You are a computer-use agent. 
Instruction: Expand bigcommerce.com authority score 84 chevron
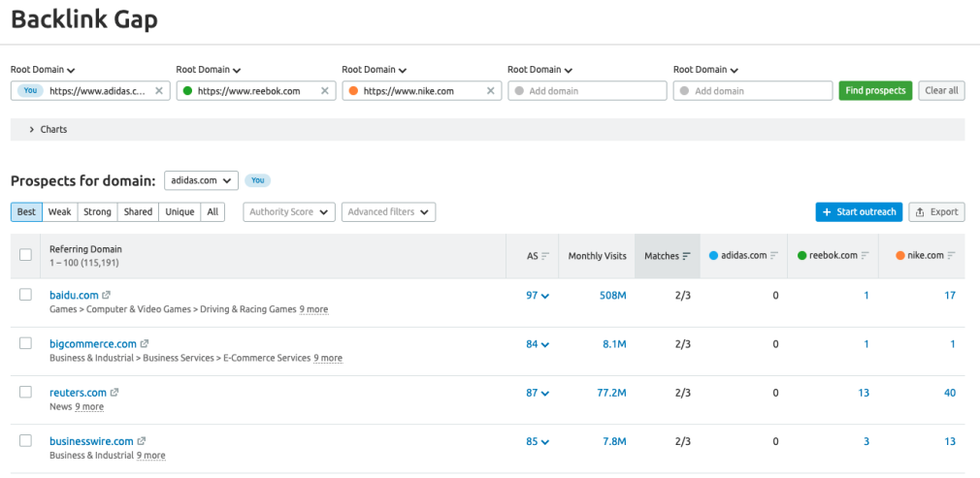(545, 344)
